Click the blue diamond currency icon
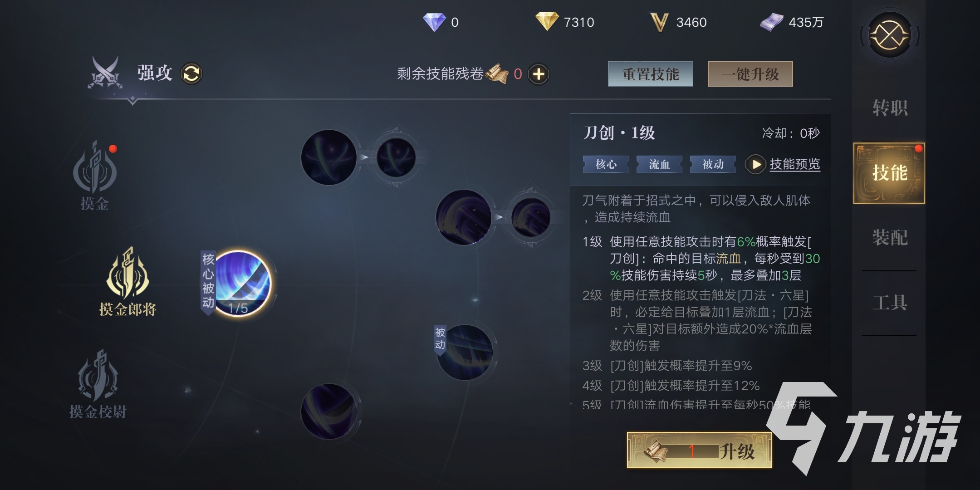Viewport: 980px width, 490px height. click(434, 22)
